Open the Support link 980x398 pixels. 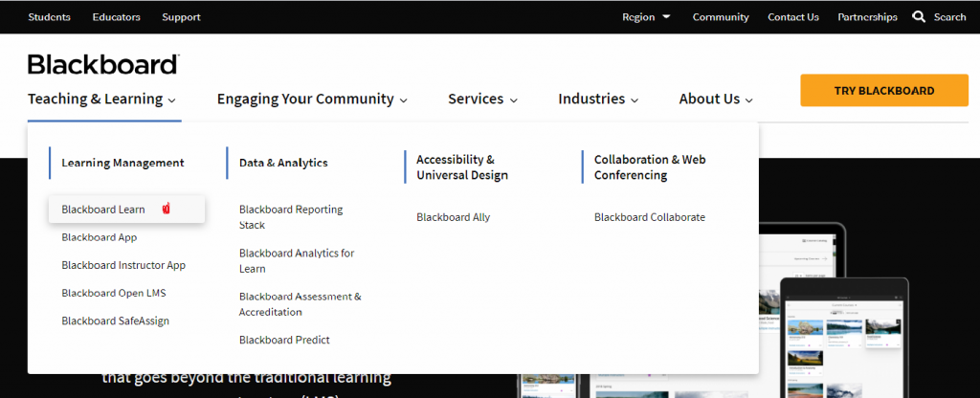[181, 17]
